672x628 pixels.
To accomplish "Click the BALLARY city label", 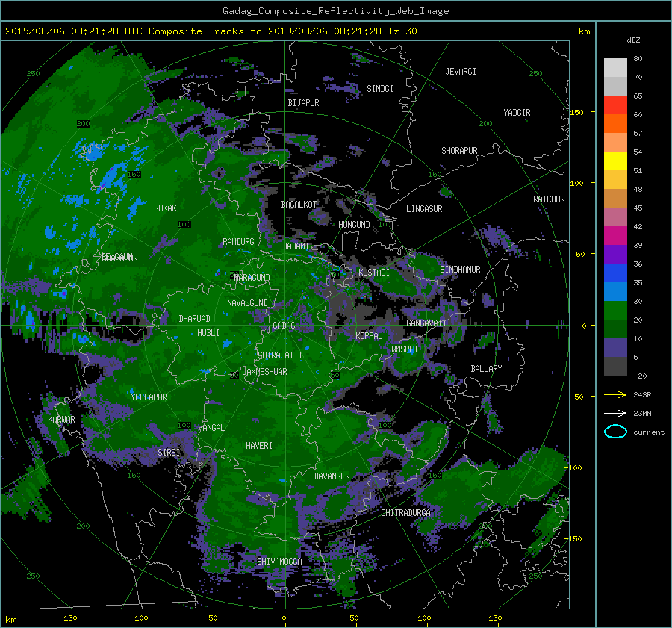I will click(486, 369).
